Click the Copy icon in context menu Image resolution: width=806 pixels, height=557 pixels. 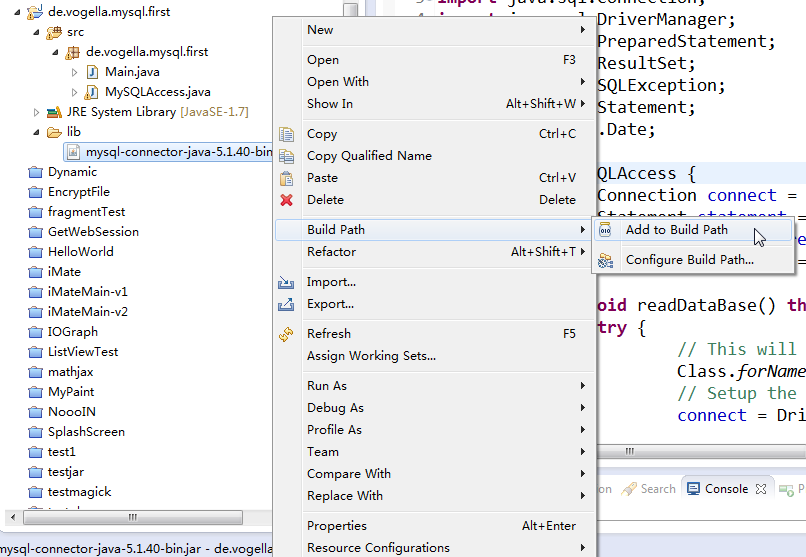click(x=287, y=134)
